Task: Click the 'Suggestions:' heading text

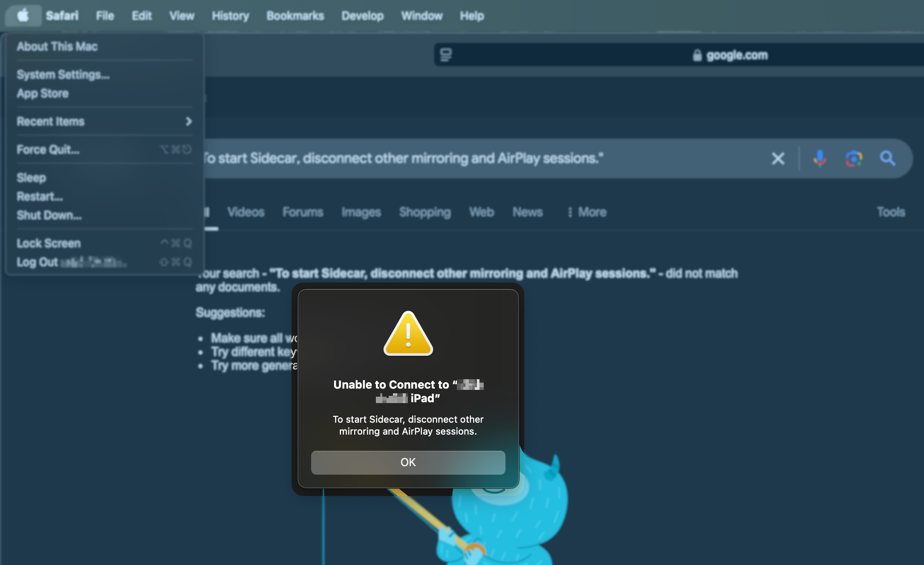Action: click(230, 313)
